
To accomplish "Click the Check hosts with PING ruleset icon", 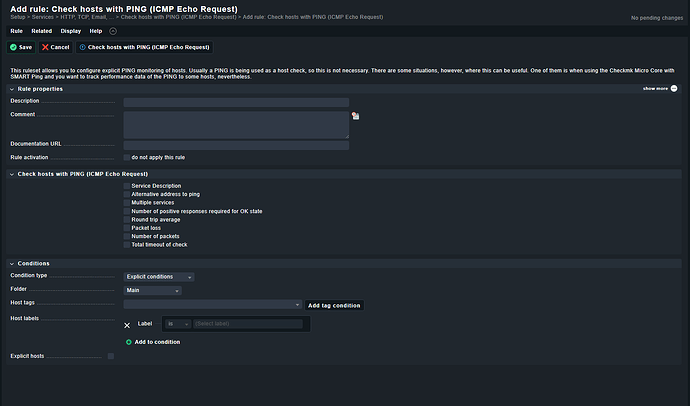I will click(83, 47).
